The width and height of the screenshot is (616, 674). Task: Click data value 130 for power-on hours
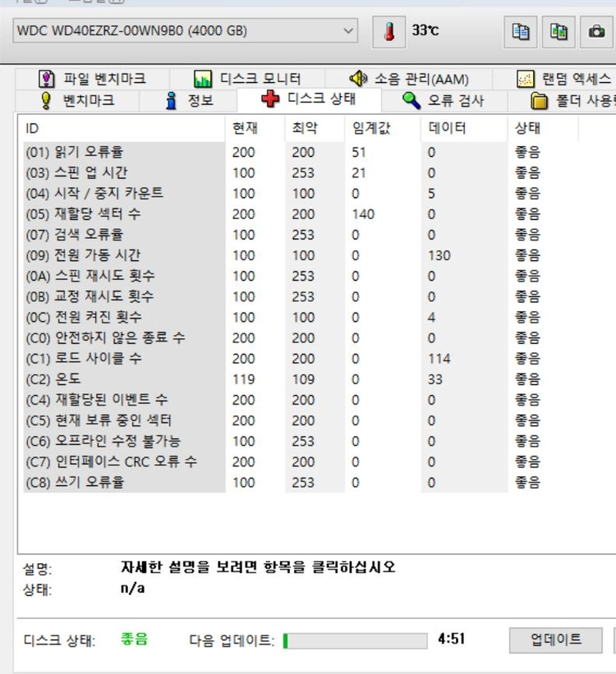point(439,256)
